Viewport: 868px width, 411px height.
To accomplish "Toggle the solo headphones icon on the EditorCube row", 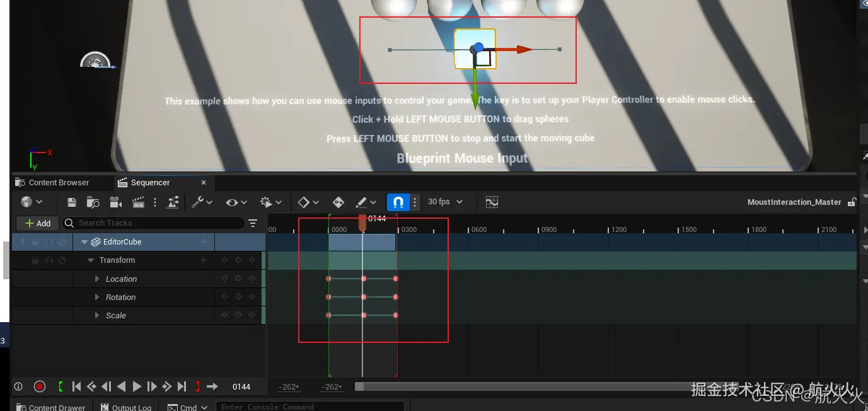I will pos(49,242).
